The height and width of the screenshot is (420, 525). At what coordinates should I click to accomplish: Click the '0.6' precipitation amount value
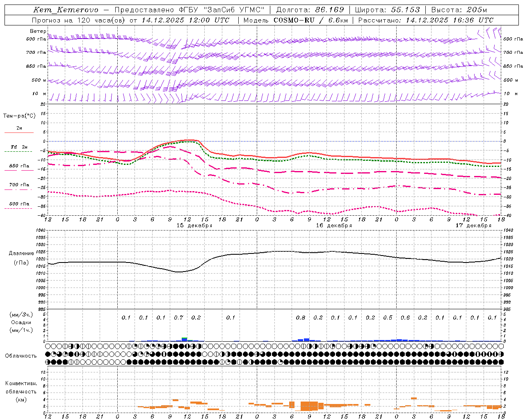[405, 317]
